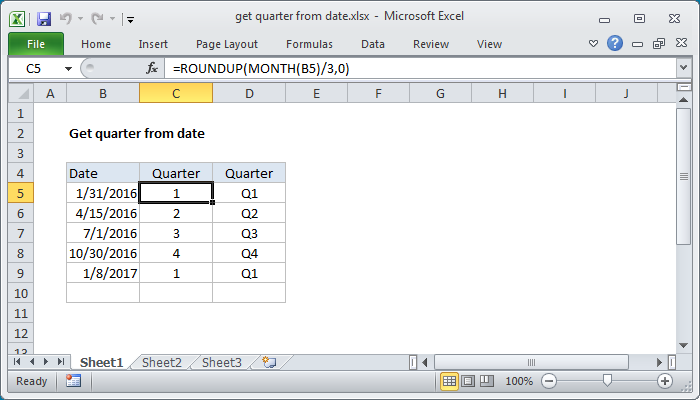Click the Insert Function fx icon
Screen dimensions: 700x400
click(x=152, y=68)
